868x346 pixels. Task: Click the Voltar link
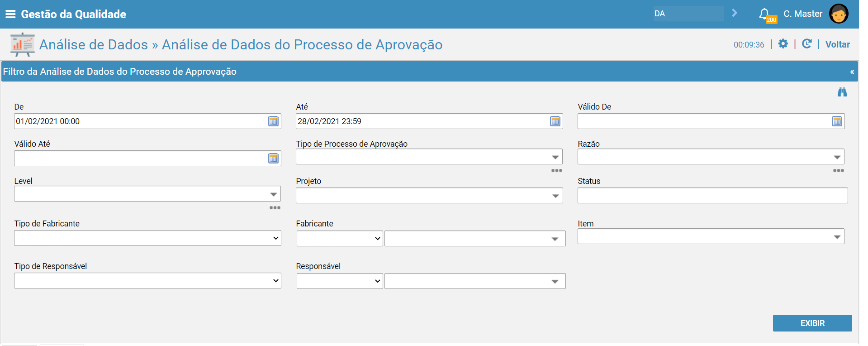pyautogui.click(x=838, y=44)
